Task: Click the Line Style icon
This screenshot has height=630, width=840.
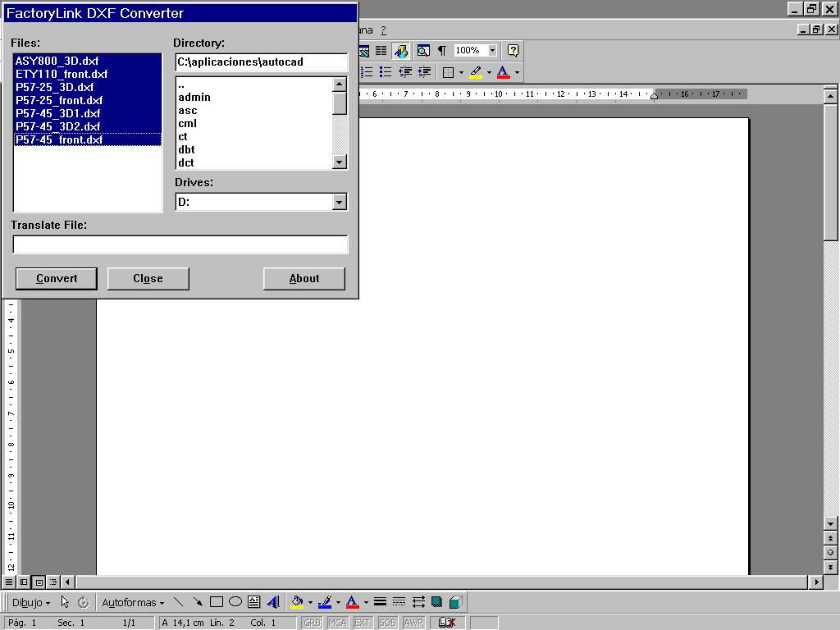Action: pos(380,602)
